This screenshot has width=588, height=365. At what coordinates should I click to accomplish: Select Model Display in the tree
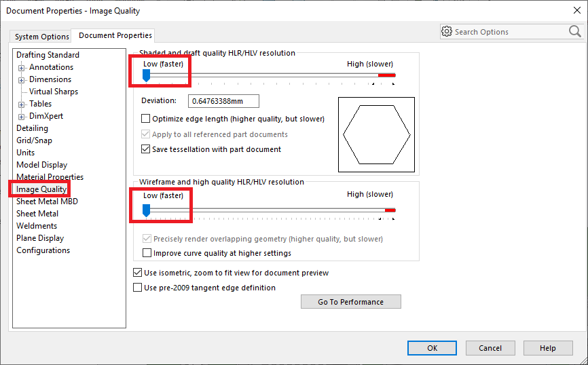[41, 165]
